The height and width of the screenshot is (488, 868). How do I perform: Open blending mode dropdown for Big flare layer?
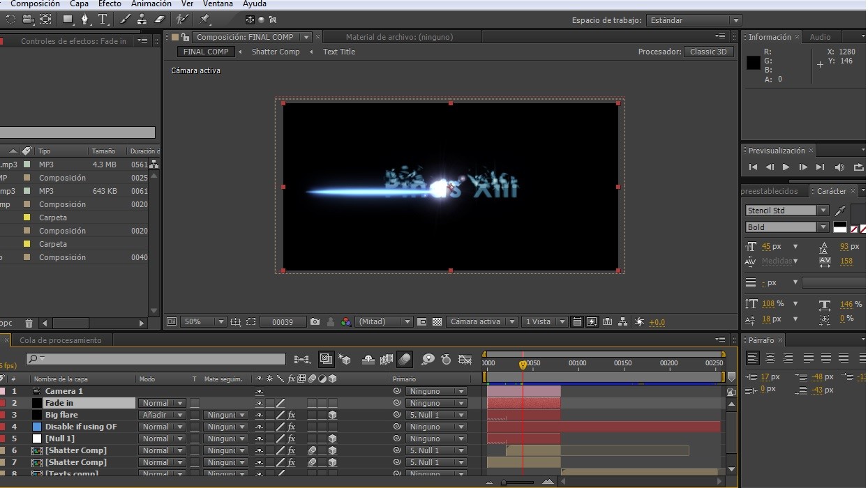[162, 415]
